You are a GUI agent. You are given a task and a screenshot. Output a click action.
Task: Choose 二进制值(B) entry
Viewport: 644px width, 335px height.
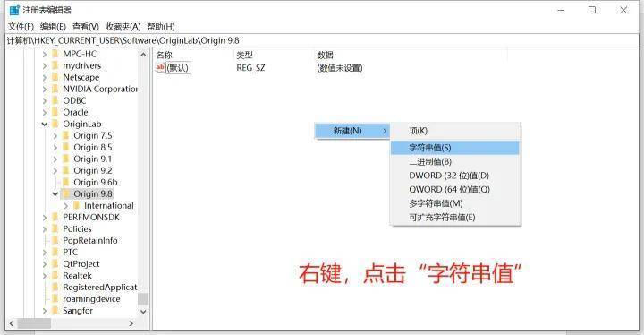point(455,162)
